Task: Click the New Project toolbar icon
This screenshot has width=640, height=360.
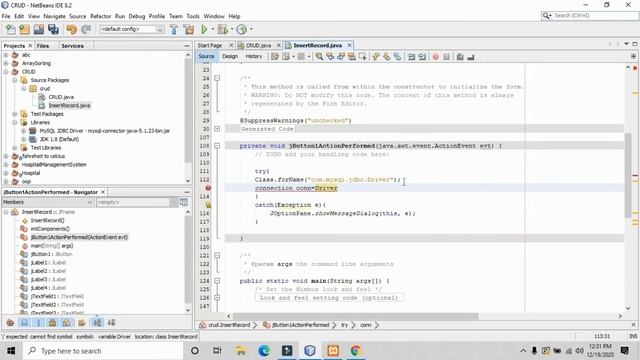Action: (x=24, y=29)
